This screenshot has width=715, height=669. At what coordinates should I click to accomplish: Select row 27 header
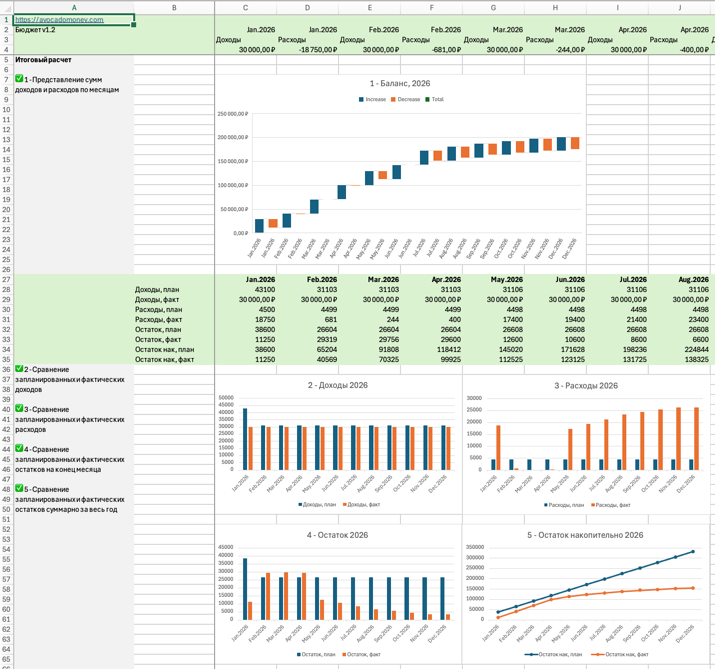[x=6, y=280]
